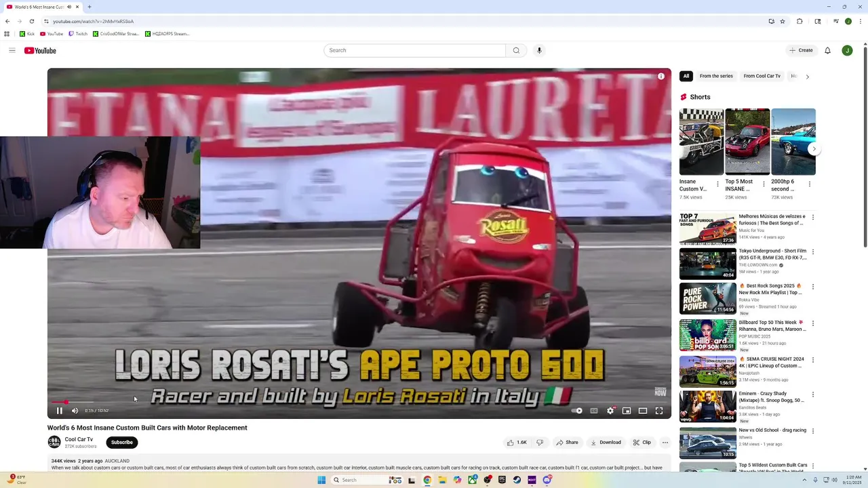Open the YouTube account avatar menu
This screenshot has width=868, height=488.
(847, 50)
